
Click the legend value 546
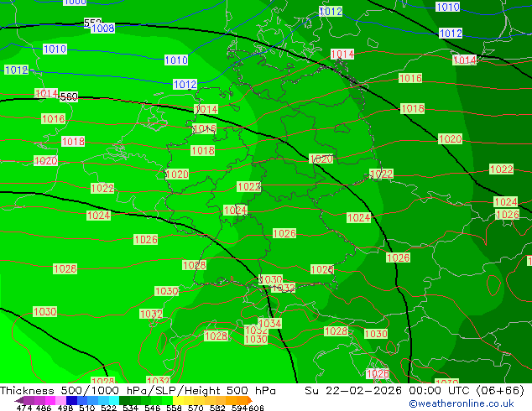[x=153, y=408]
